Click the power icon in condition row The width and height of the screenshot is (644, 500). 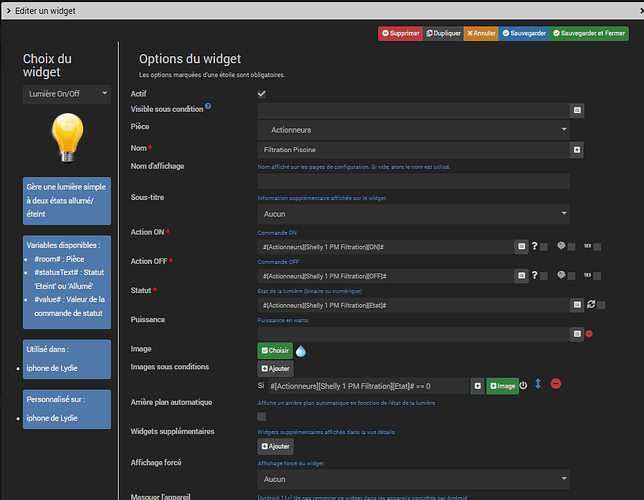point(523,385)
